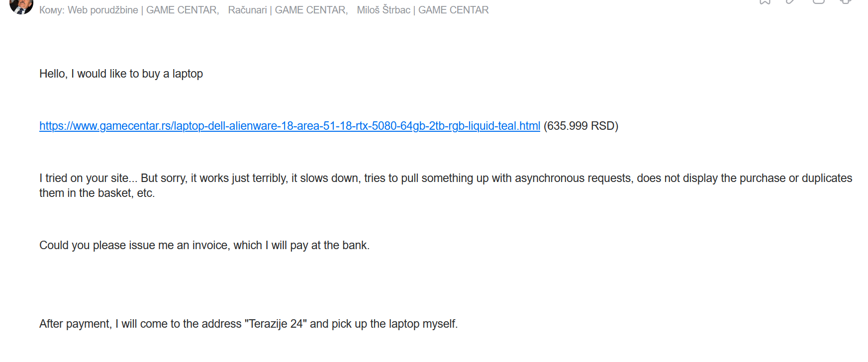Open recipient Miloš Štrbac | GAME CENTAR
The width and height of the screenshot is (868, 362).
pyautogui.click(x=423, y=10)
